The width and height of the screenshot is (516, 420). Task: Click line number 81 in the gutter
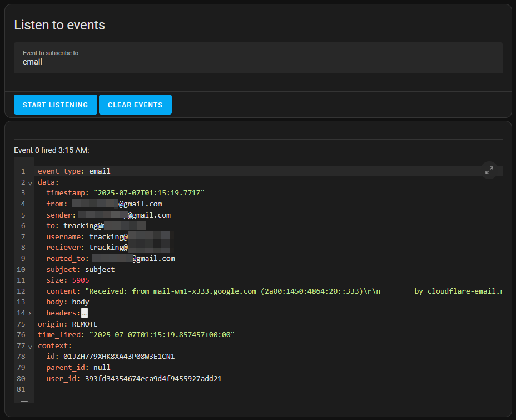click(21, 389)
